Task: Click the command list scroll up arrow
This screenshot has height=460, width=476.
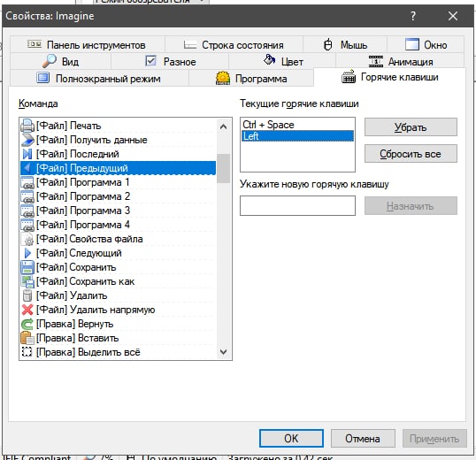Action: click(224, 126)
